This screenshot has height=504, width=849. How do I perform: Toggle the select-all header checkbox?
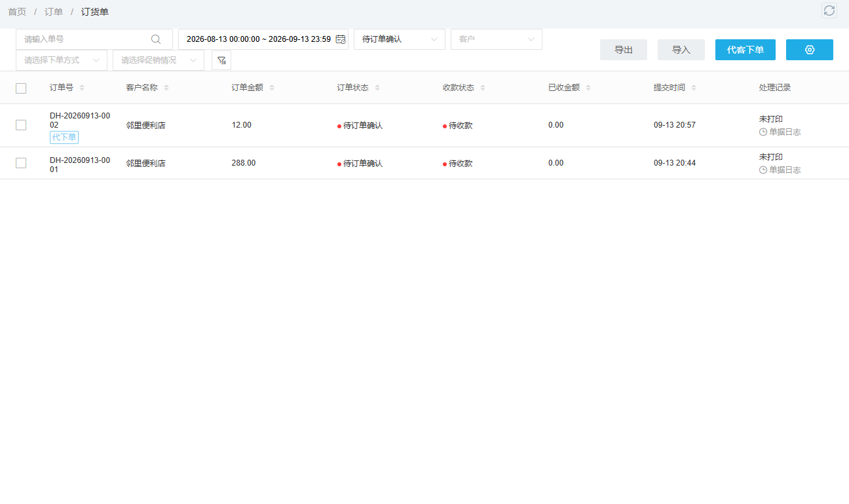coord(21,88)
